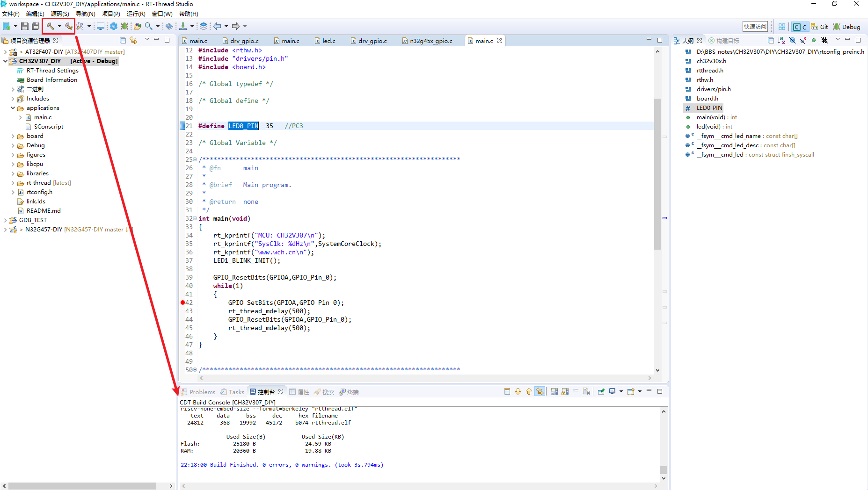Open the open-perspective grid icon

[x=781, y=27]
